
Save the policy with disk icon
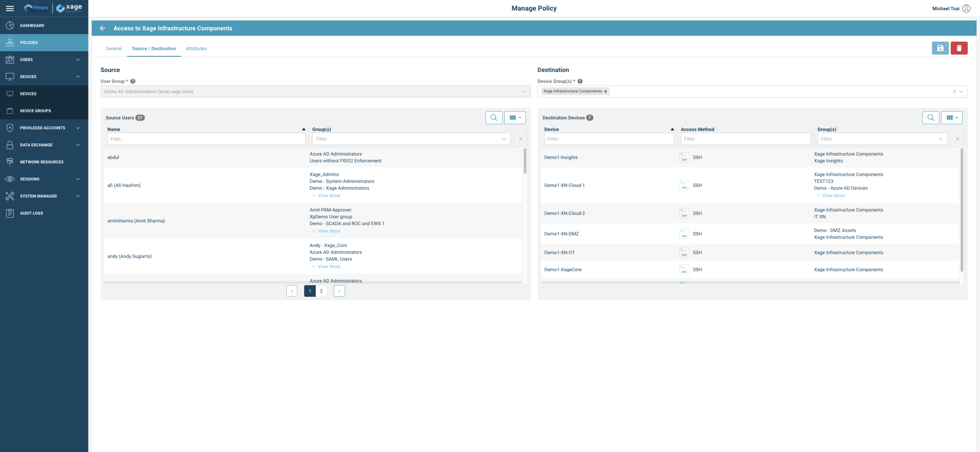940,48
